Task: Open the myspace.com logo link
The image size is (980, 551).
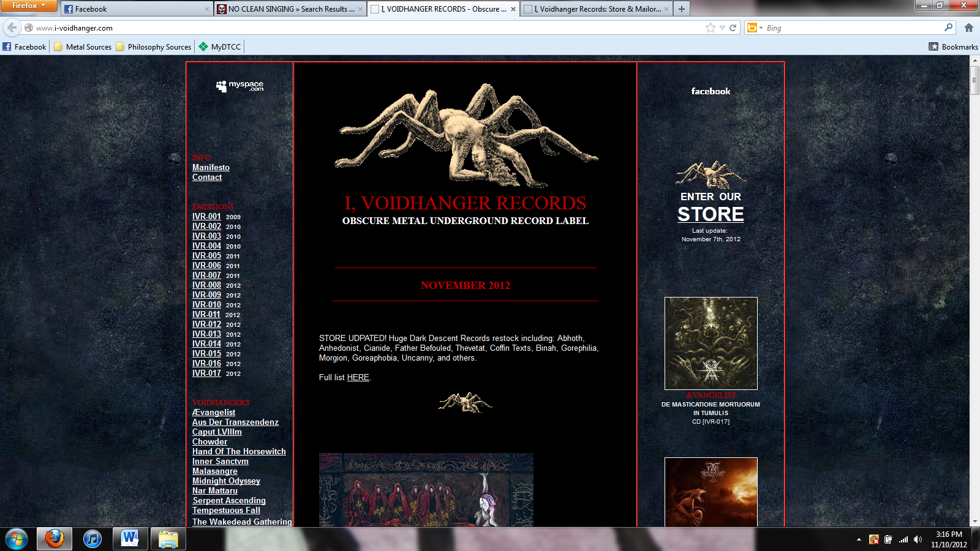Action: [239, 86]
